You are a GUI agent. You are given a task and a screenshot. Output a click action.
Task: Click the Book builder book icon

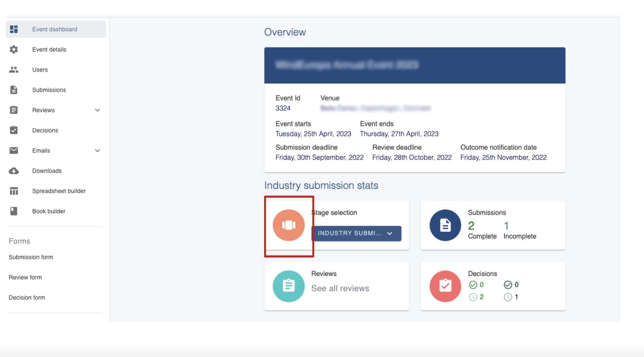pyautogui.click(x=14, y=211)
